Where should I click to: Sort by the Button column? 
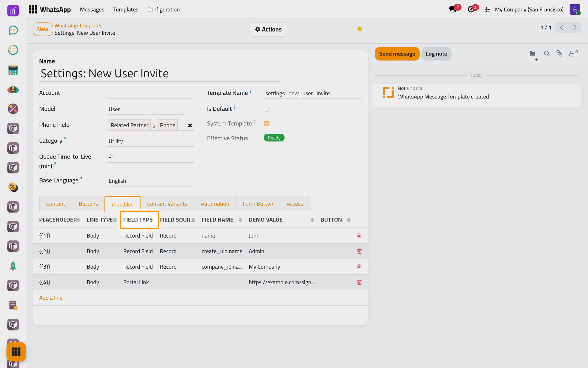335,220
